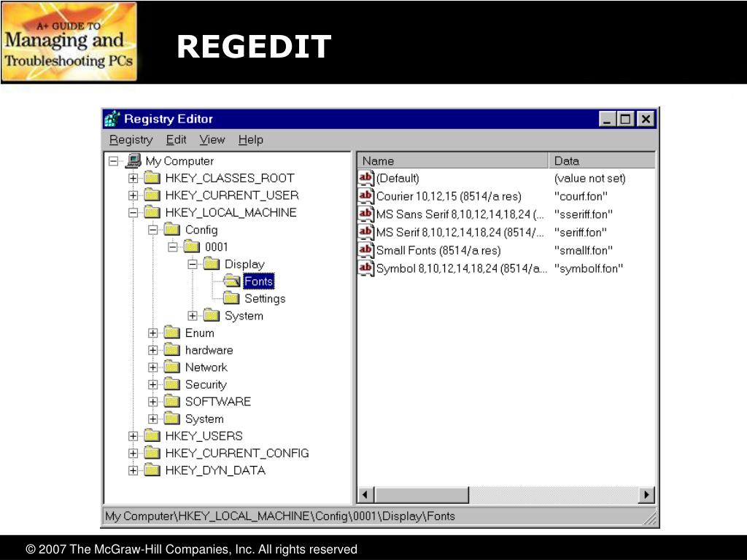Screen dimensions: 747x560
Task: Click the Data column header
Action: click(602, 161)
